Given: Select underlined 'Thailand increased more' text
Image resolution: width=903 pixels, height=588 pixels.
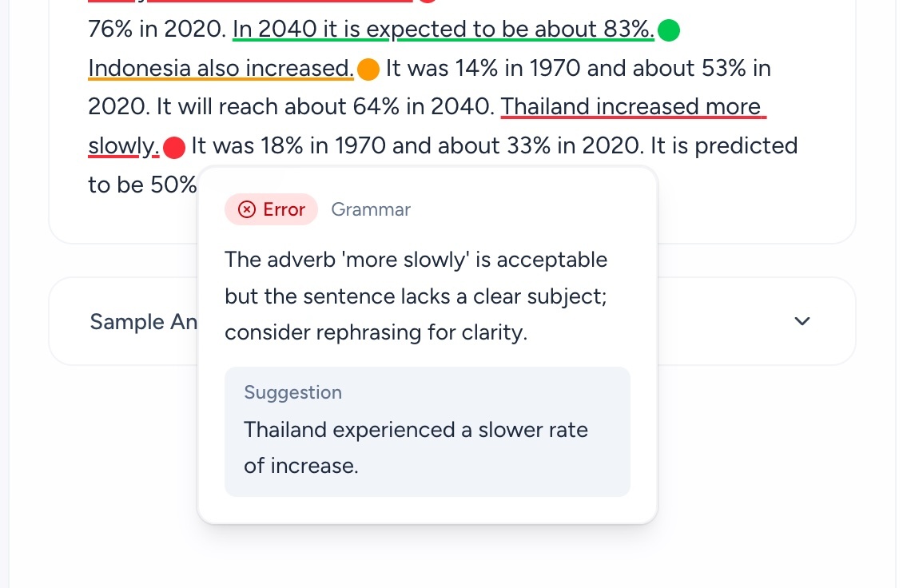Looking at the screenshot, I should (x=634, y=106).
